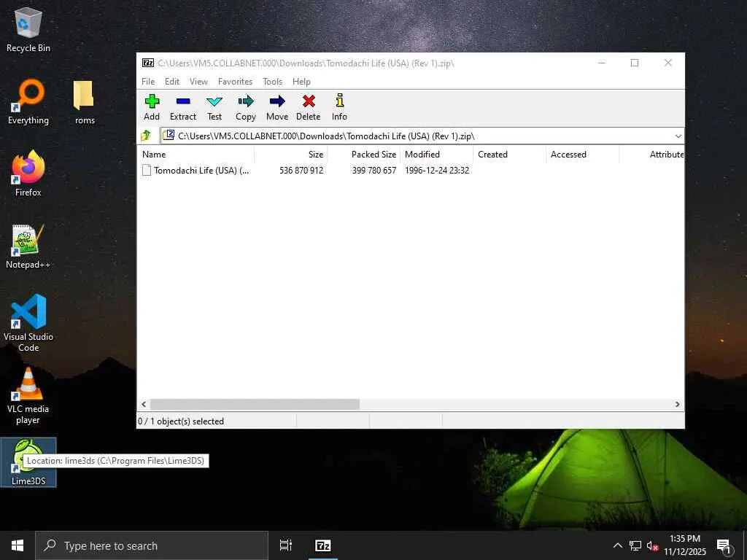This screenshot has height=560, width=747.
Task: Choose the Move toolbar icon
Action: (x=277, y=107)
